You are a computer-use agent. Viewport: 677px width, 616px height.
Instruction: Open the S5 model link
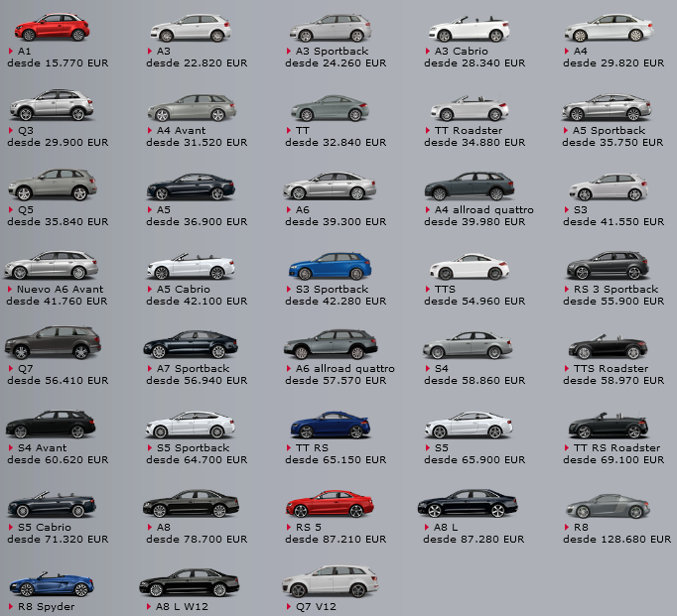tap(442, 447)
